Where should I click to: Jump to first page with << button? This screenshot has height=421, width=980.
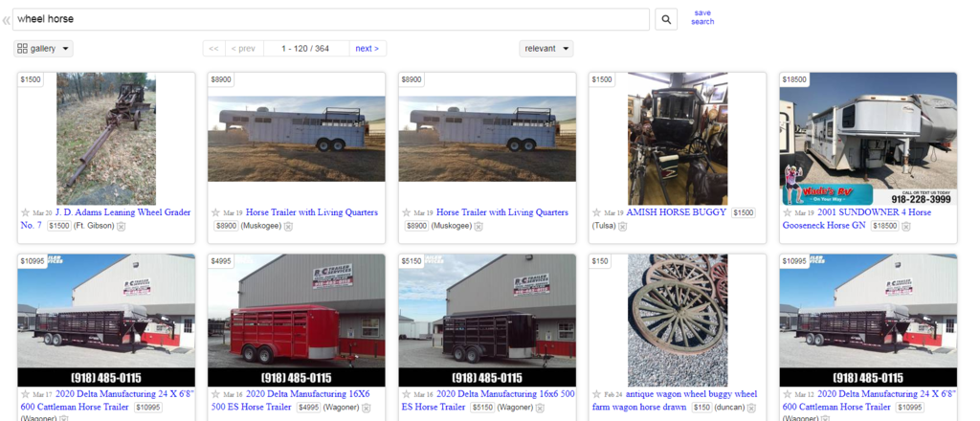pos(213,48)
